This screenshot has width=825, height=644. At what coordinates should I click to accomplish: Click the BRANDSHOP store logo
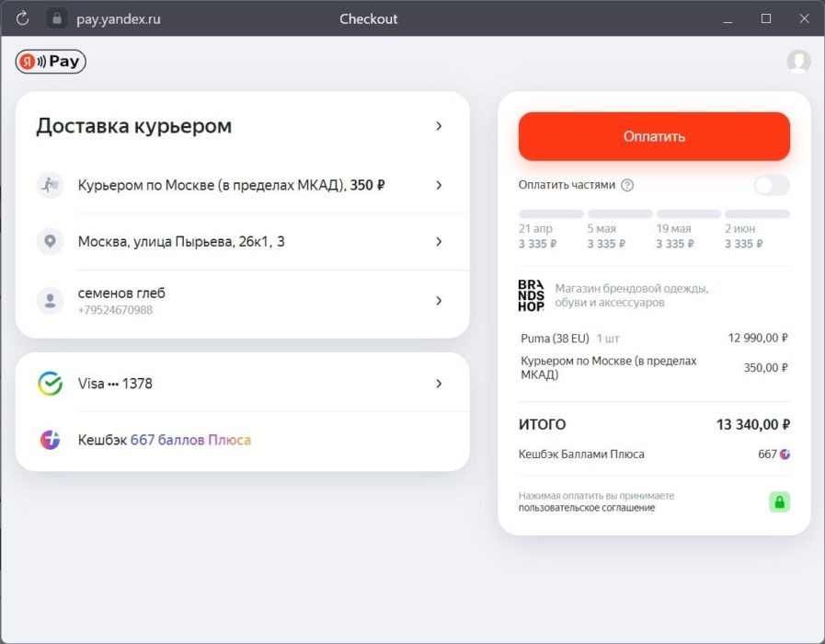(532, 295)
